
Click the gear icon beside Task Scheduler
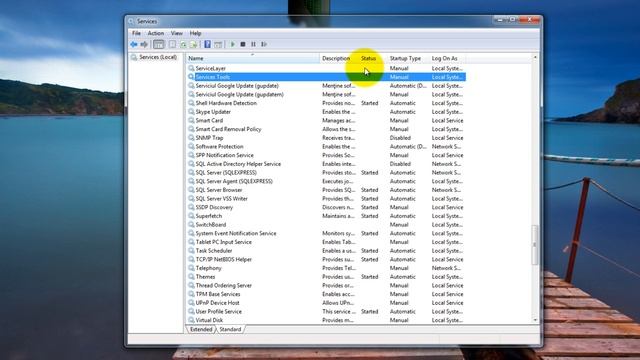(x=191, y=251)
